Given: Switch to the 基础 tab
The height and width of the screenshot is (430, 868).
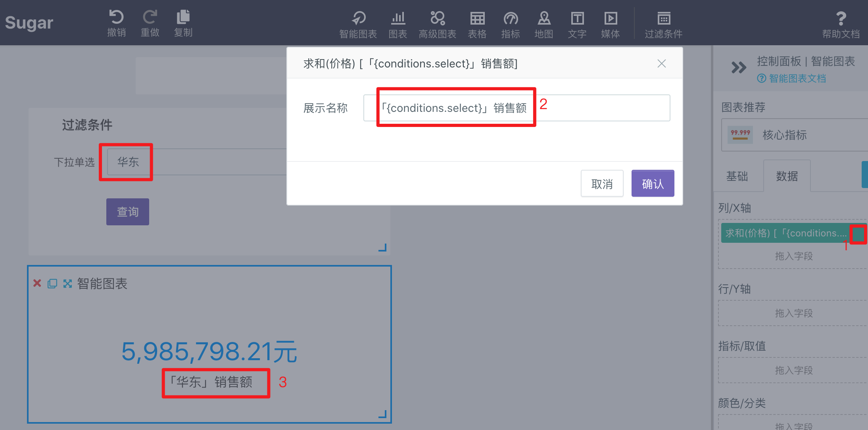Looking at the screenshot, I should tap(737, 176).
